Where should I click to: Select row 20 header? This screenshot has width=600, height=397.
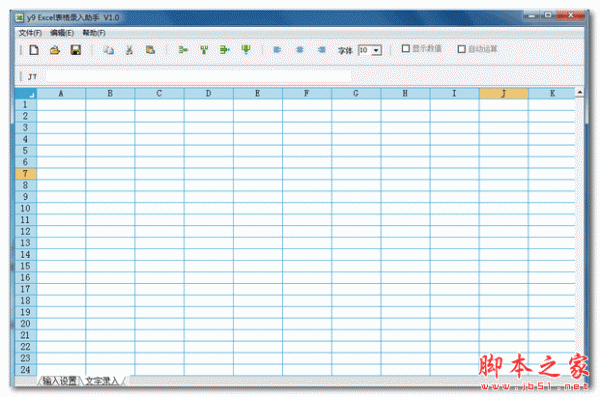point(26,324)
